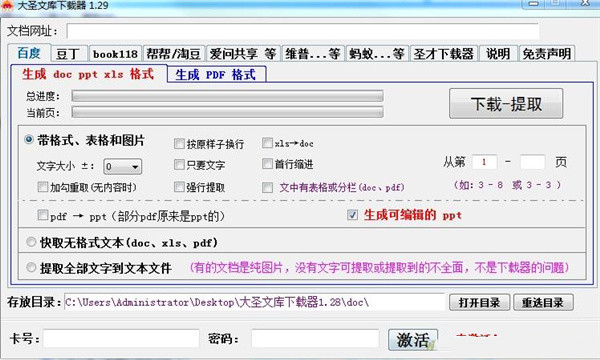The height and width of the screenshot is (360, 600).
Task: Click the 存放目录 path field
Action: click(x=254, y=302)
